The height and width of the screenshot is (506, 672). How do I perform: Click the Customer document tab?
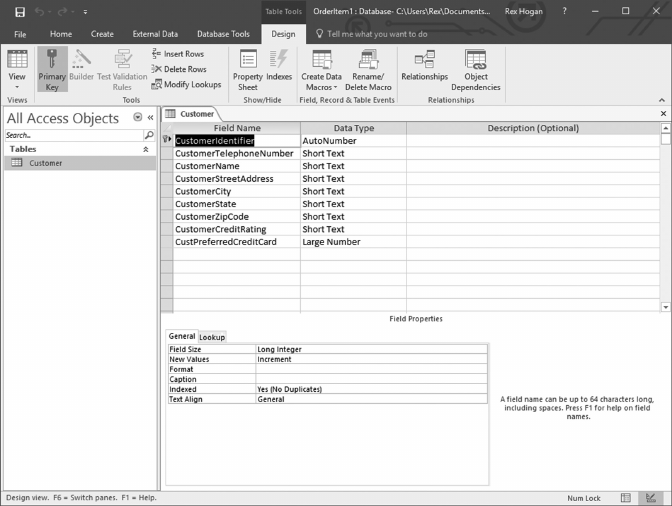(191, 114)
